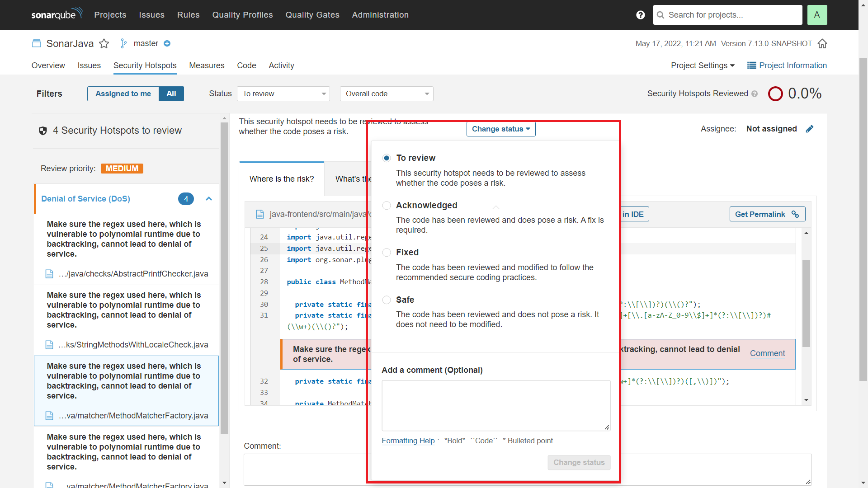The width and height of the screenshot is (868, 488).
Task: Select hotspot in AbstractPrintfChecker.java
Action: [127, 249]
